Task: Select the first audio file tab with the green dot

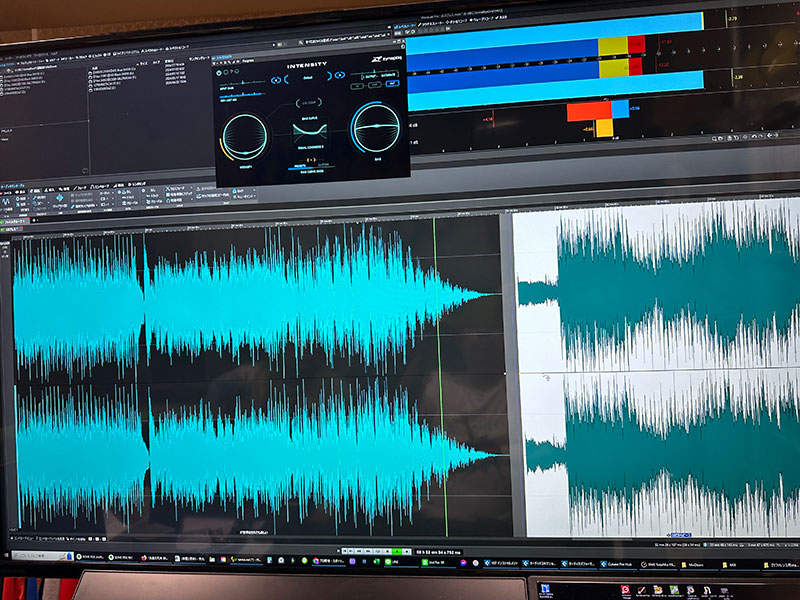Action: [14, 221]
